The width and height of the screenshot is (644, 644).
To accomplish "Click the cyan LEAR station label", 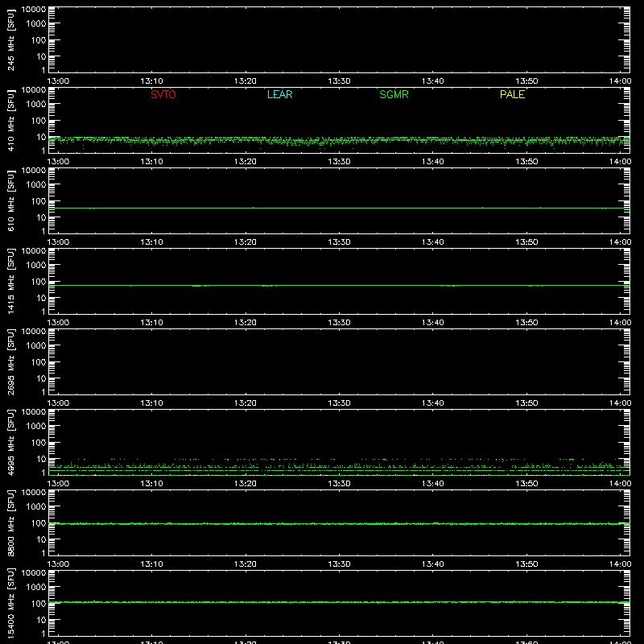I will click(x=279, y=94).
